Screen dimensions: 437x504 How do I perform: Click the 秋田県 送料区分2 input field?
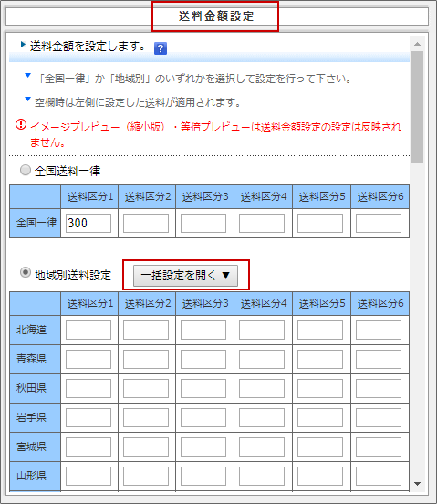(146, 389)
